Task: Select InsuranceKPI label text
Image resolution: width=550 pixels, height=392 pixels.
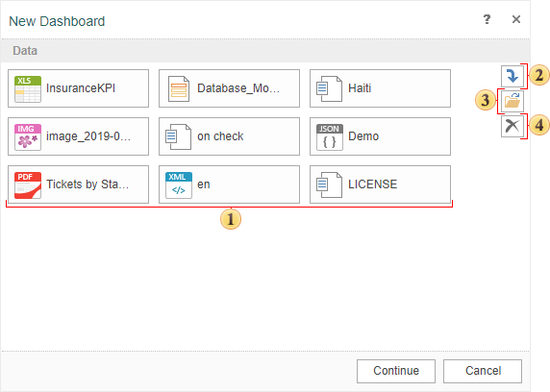Action: (x=81, y=88)
